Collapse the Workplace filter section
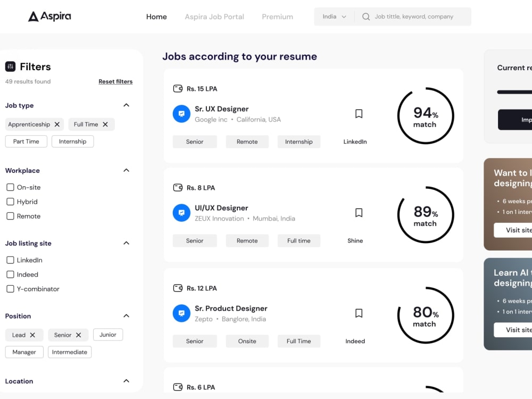 click(126, 170)
